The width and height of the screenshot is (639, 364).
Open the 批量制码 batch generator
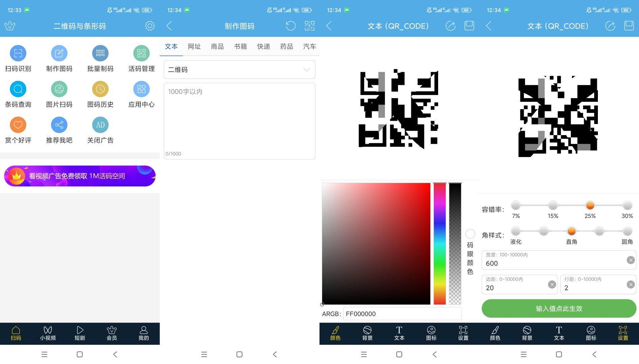(x=100, y=53)
